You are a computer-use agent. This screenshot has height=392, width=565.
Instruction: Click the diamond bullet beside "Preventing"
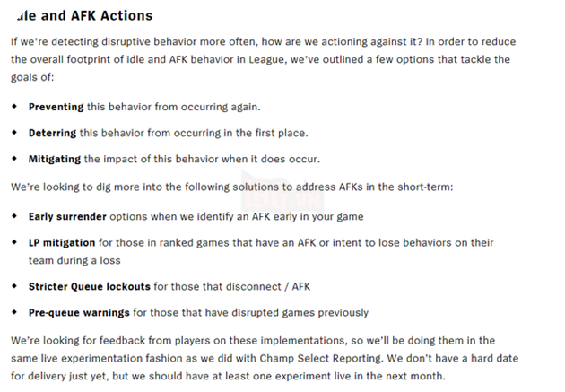(14, 107)
